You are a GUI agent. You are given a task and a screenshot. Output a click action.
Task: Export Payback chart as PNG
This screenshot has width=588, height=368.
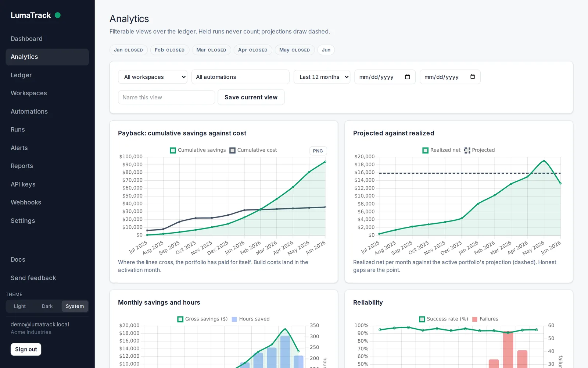pyautogui.click(x=318, y=151)
